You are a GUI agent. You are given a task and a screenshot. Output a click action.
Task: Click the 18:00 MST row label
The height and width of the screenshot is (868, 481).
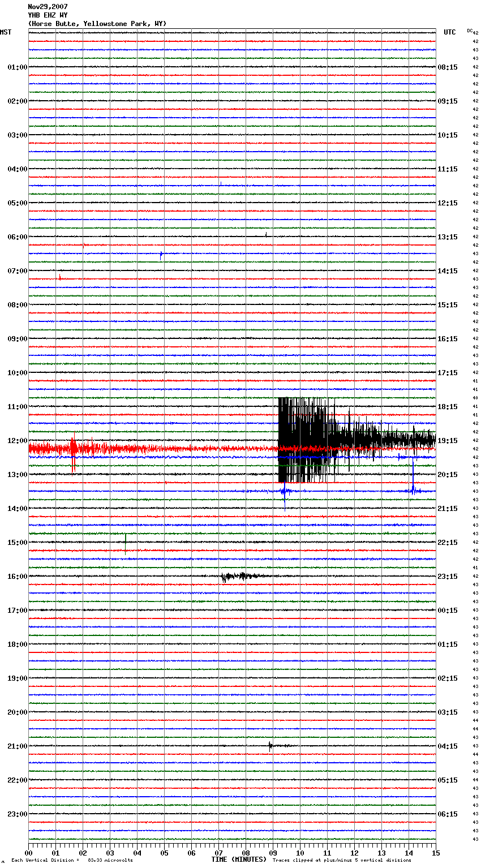[x=18, y=644]
